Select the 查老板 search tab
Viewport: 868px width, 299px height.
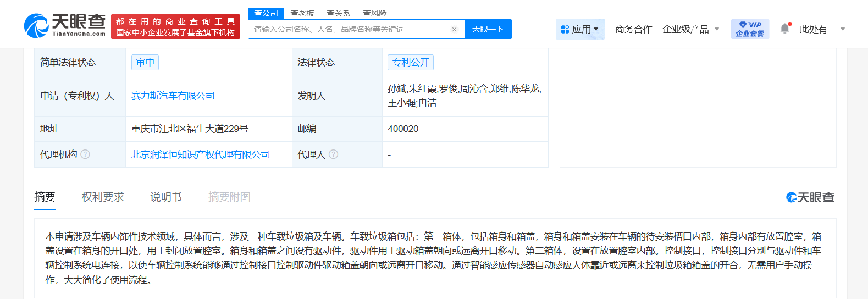(302, 13)
